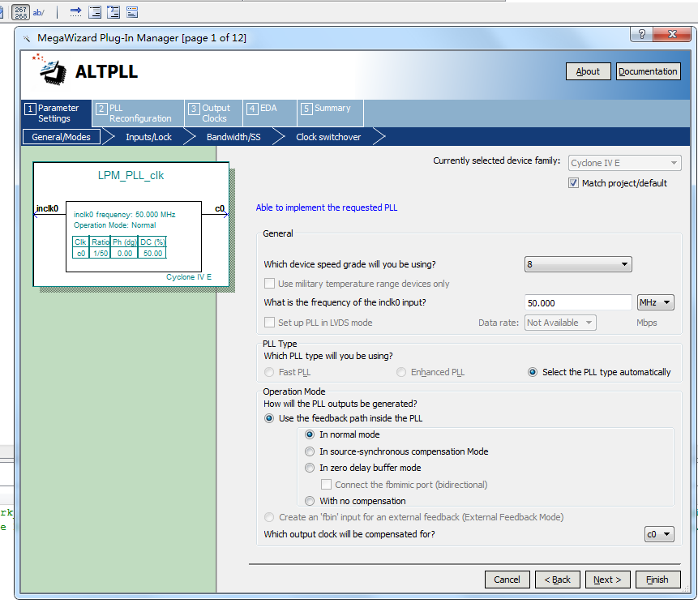Open the Data rate Not Available dropdown

560,323
